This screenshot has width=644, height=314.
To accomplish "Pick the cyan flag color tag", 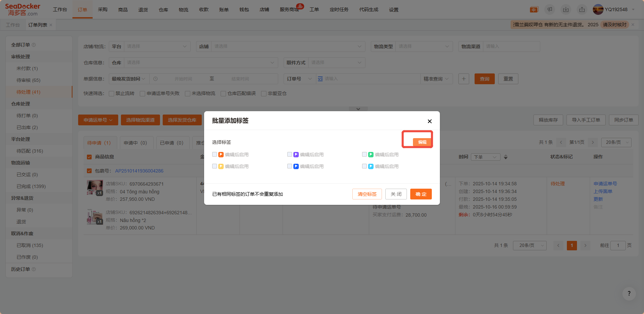I will click(371, 166).
